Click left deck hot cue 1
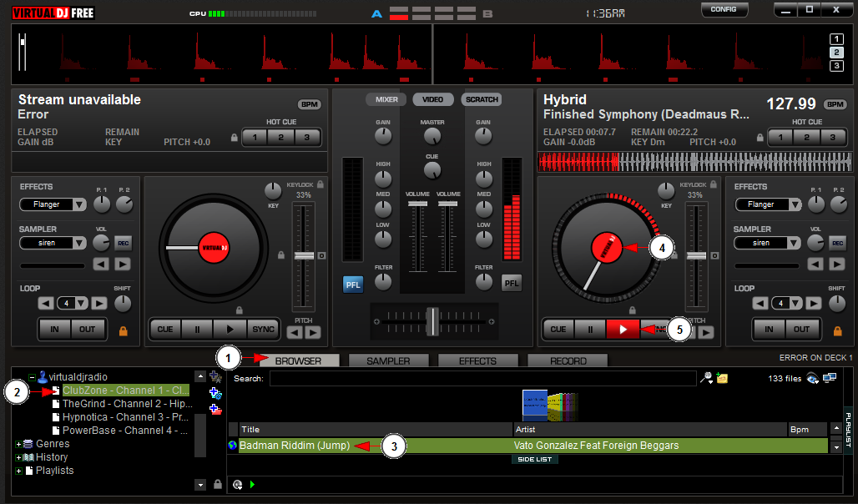The width and height of the screenshot is (858, 504). (255, 138)
